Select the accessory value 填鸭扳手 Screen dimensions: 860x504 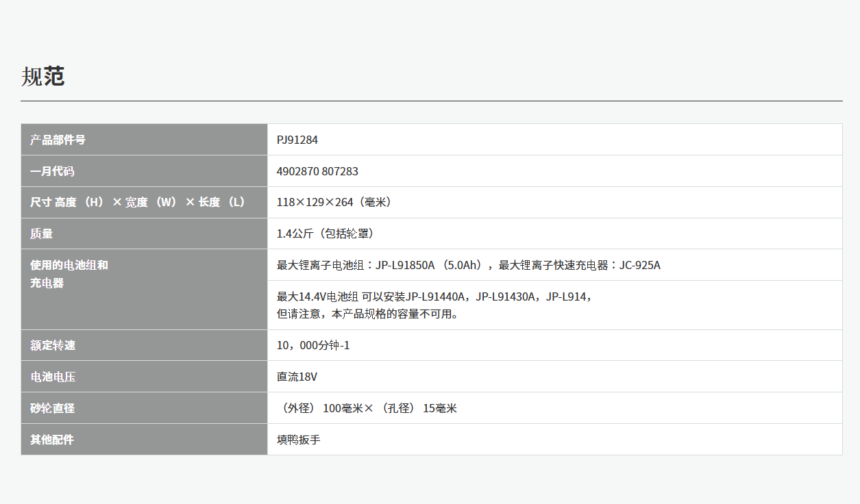pos(298,440)
